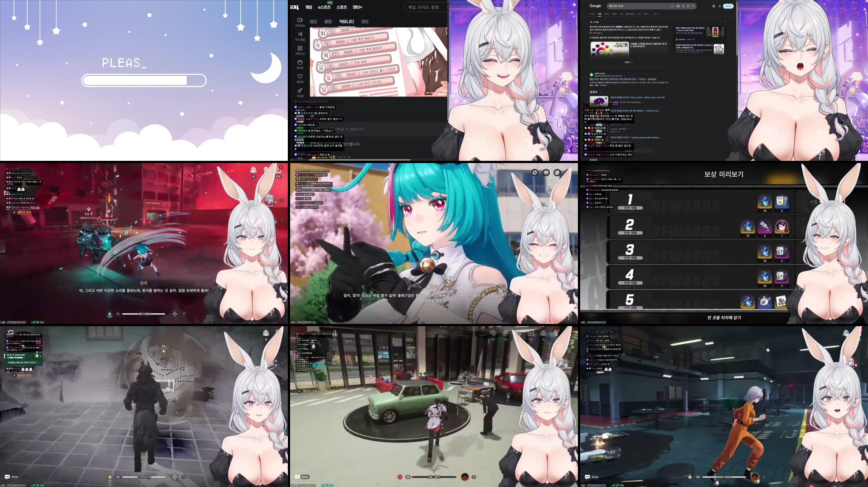Screen dimensions: 868x487
Task: Click the blue login button on Google
Action: point(728,6)
